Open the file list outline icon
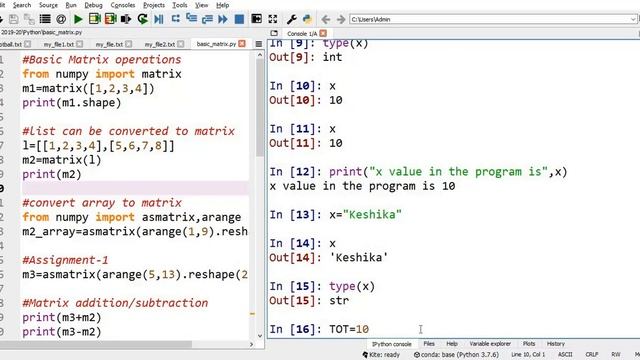Image resolution: width=640 pixels, height=360 pixels. [x=45, y=19]
